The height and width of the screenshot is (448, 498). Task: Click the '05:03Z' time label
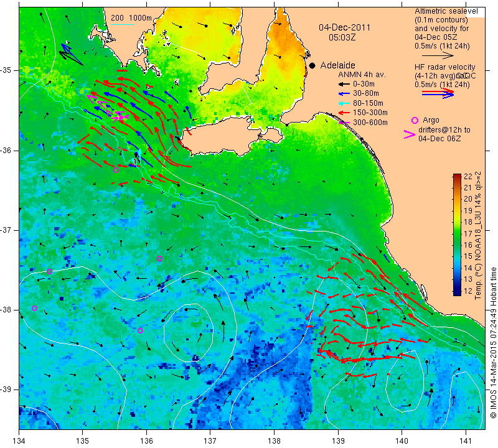[342, 37]
